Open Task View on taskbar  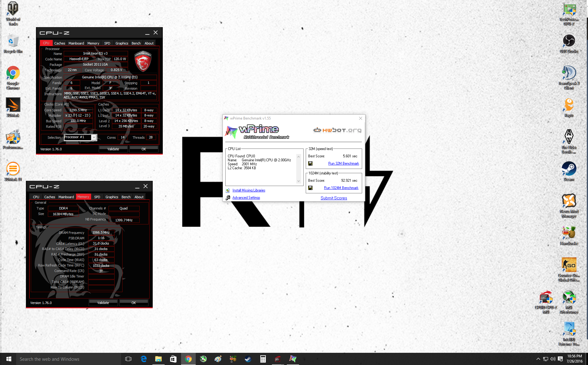[x=128, y=359]
